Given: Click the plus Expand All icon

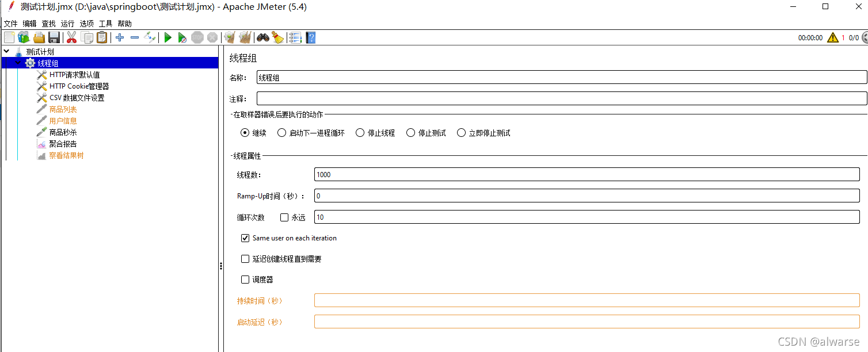Looking at the screenshot, I should click(x=120, y=38).
